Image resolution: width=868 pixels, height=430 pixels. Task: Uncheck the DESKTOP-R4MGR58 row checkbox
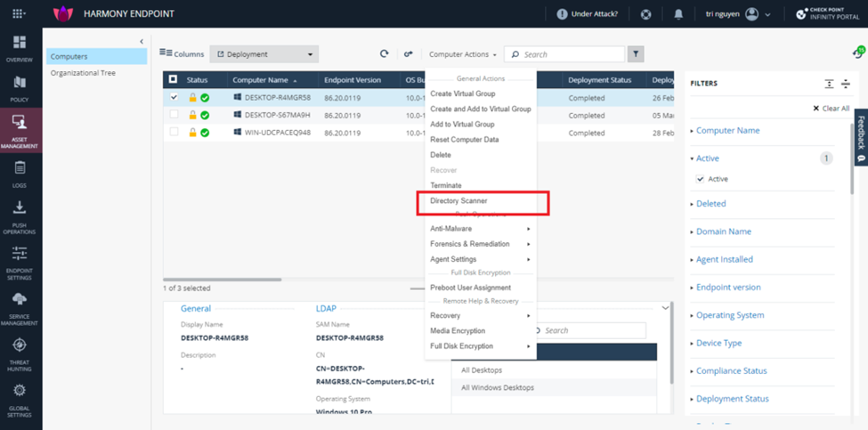pyautogui.click(x=174, y=97)
